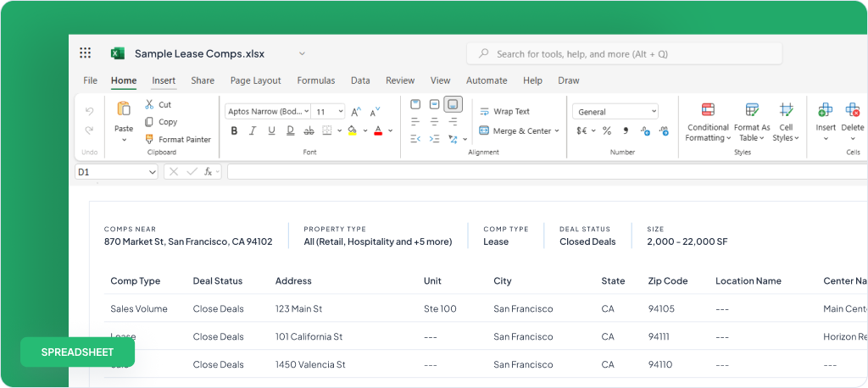
Task: Switch to the Page Layout tab
Action: pos(256,80)
